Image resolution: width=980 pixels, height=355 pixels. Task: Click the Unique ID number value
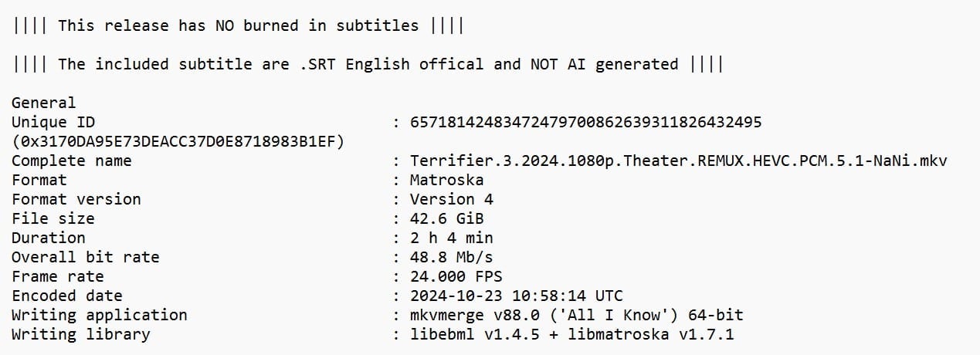point(586,122)
